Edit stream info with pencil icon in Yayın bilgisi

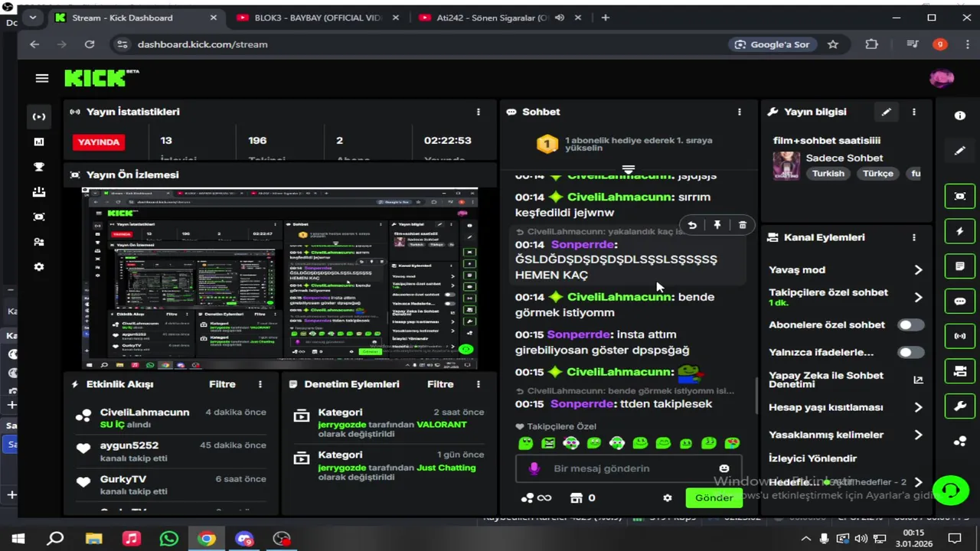coord(886,112)
